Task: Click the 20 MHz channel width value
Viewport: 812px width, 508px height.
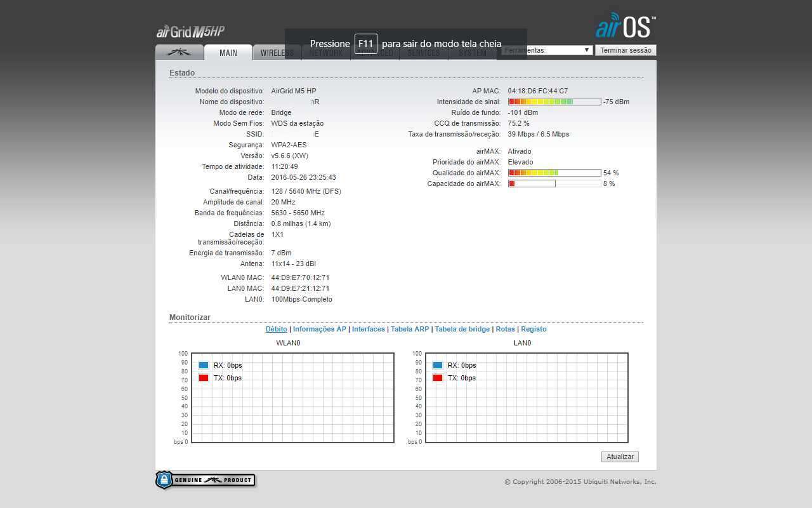Action: point(284,202)
